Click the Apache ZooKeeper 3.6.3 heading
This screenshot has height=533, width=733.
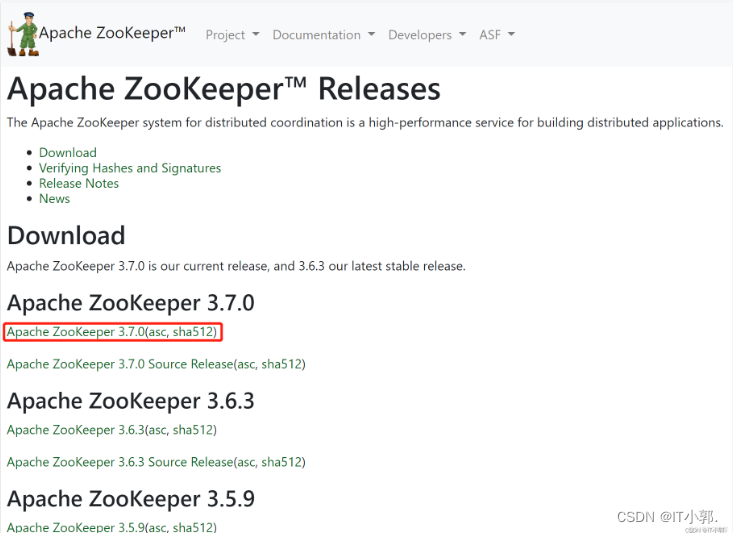pyautogui.click(x=131, y=401)
